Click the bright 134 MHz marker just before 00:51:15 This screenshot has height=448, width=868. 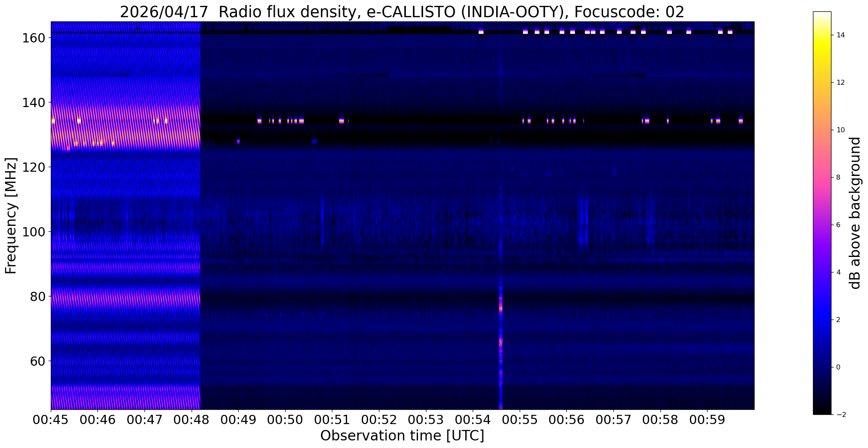(x=341, y=121)
